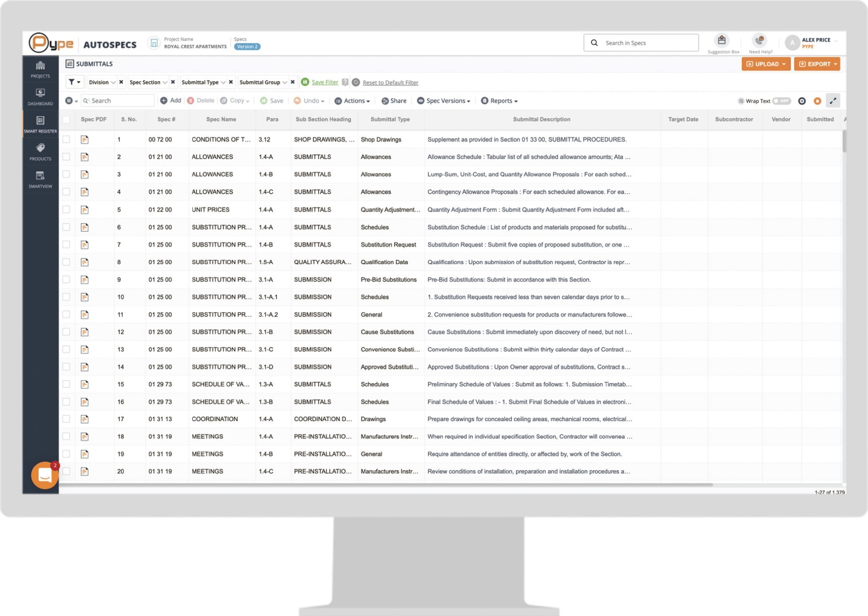The image size is (868, 616).
Task: Click Reset to Default Filter link
Action: point(390,83)
